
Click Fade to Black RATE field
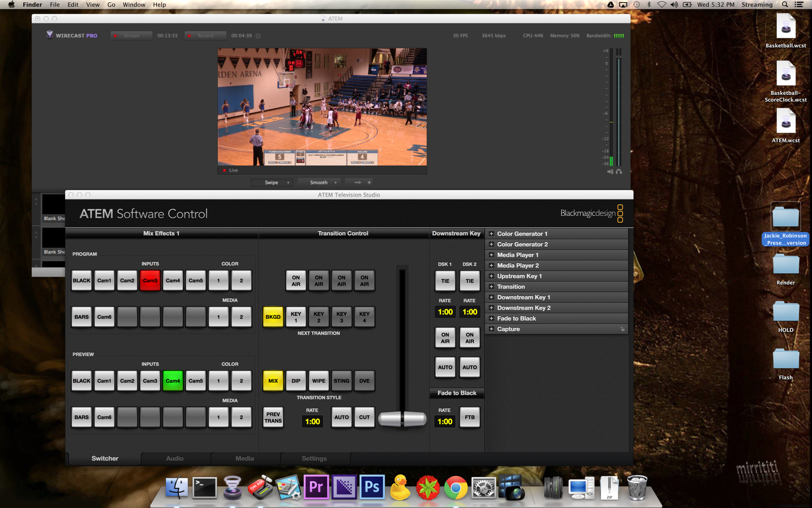point(445,422)
